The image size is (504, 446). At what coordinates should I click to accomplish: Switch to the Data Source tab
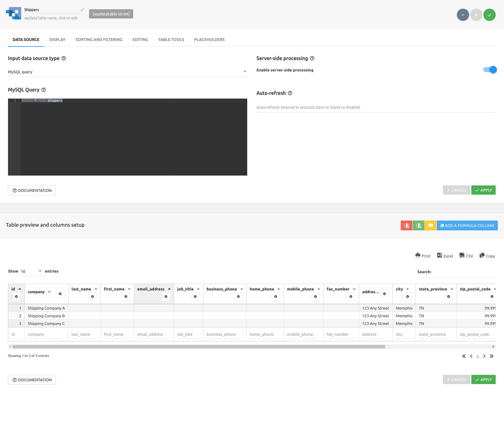pos(26,40)
